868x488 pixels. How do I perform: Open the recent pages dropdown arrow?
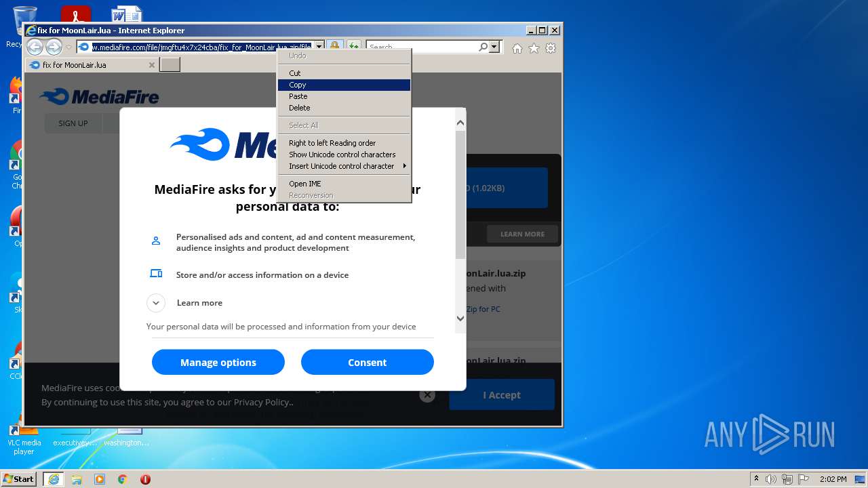68,47
